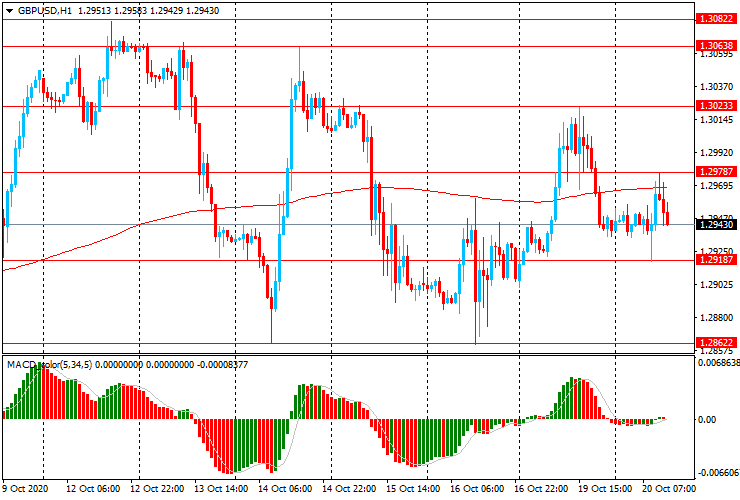Click the 1.30145 price scale value
The width and height of the screenshot is (740, 500).
(716, 120)
